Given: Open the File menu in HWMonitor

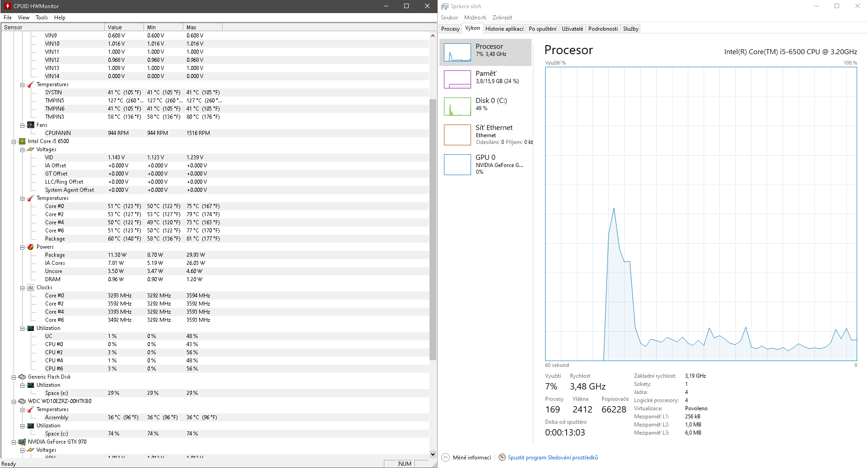Looking at the screenshot, I should 8,18.
